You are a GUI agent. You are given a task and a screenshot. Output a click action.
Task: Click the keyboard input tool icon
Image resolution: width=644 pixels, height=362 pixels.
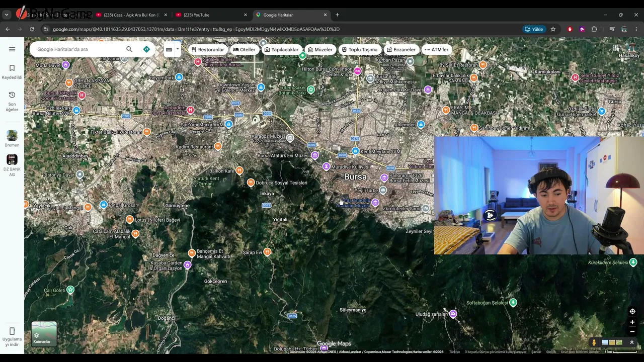coord(169,49)
